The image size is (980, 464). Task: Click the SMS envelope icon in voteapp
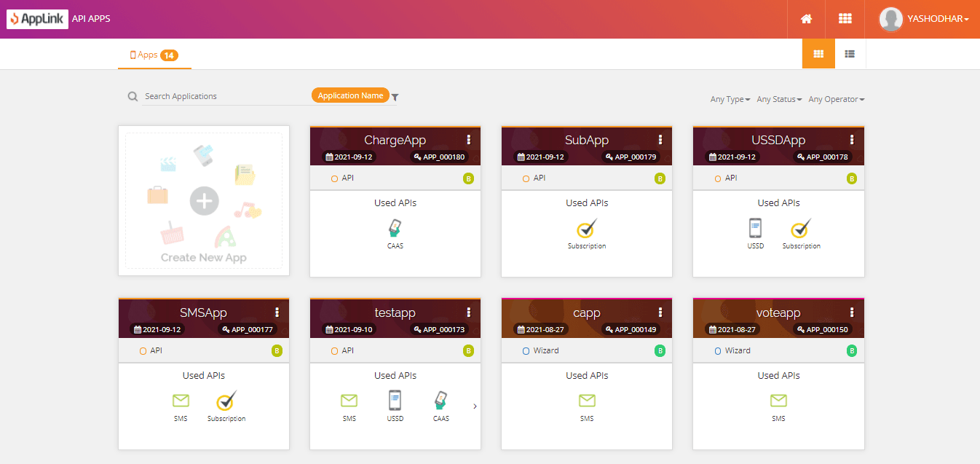[x=778, y=401]
